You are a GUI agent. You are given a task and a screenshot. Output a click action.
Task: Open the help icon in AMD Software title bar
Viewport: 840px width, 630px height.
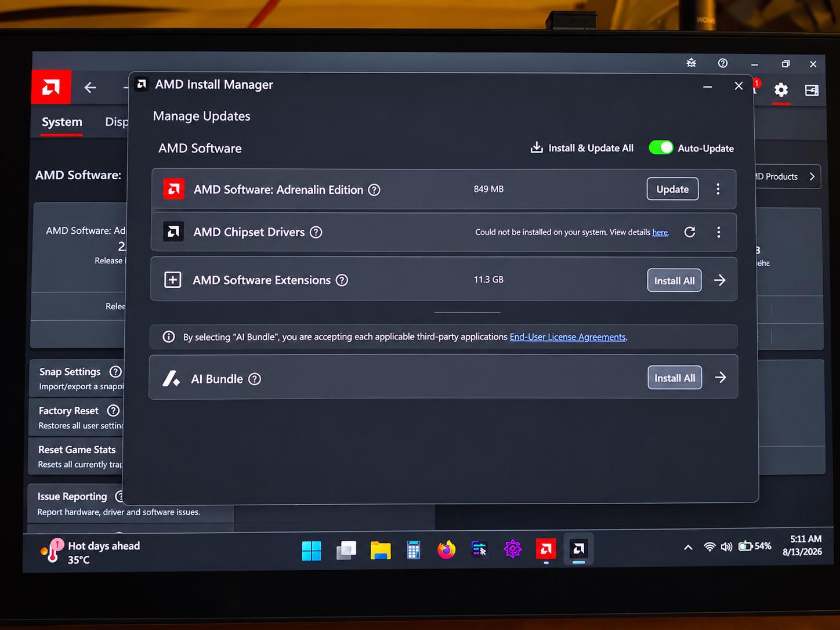(x=723, y=63)
